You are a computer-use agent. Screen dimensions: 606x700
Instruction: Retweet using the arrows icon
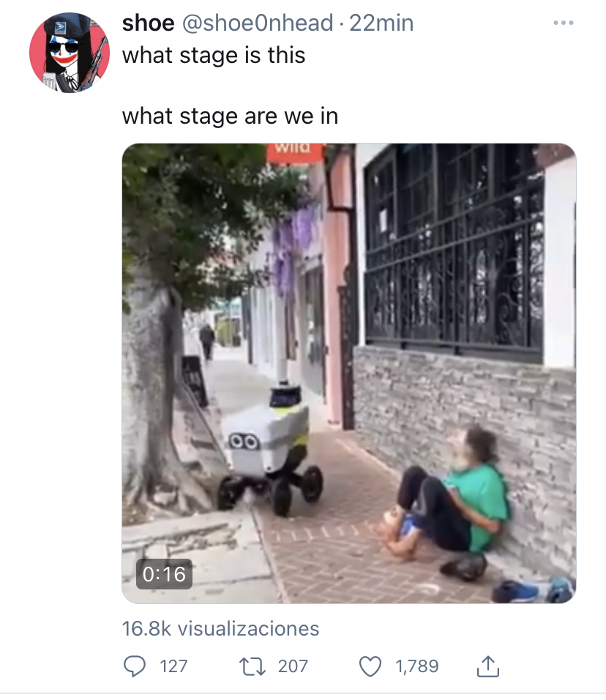pos(252,666)
